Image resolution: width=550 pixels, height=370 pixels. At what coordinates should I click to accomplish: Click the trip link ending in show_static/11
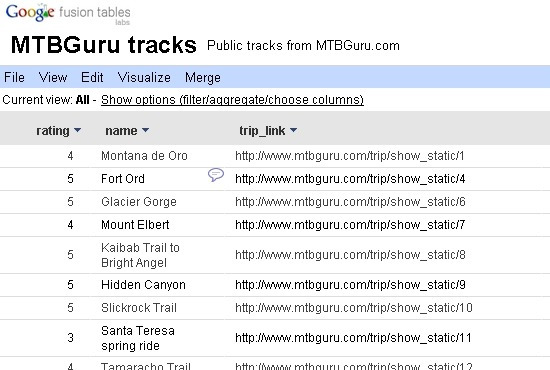[353, 338]
